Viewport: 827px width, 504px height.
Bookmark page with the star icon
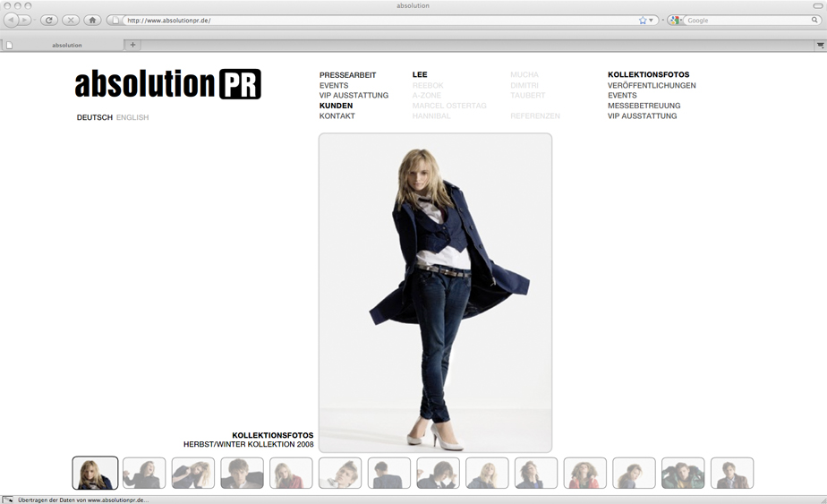[x=643, y=20]
